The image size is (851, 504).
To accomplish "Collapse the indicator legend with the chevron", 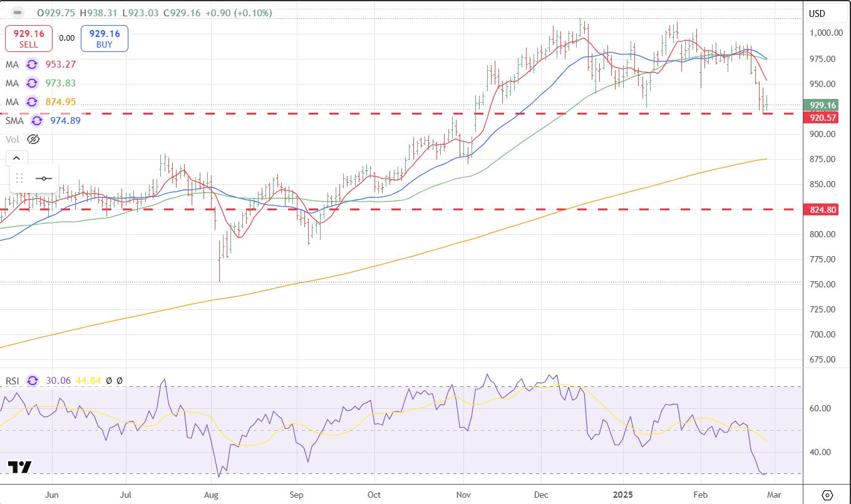I will (x=16, y=158).
